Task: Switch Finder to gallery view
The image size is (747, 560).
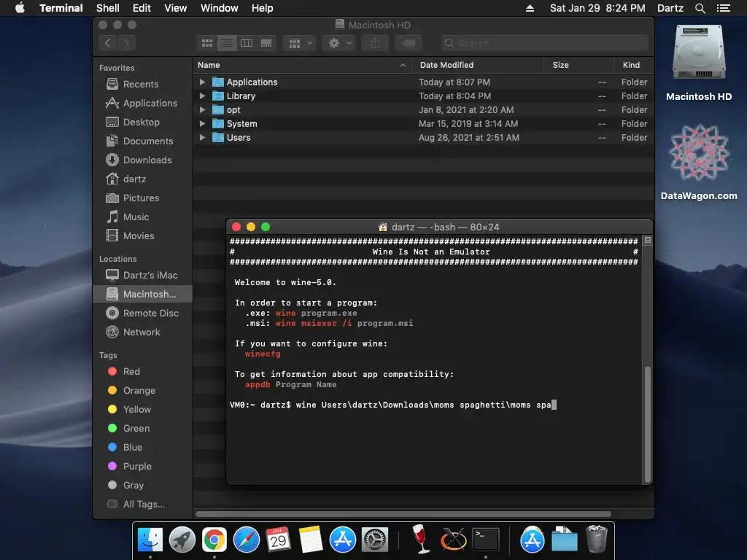Action: coord(266,43)
